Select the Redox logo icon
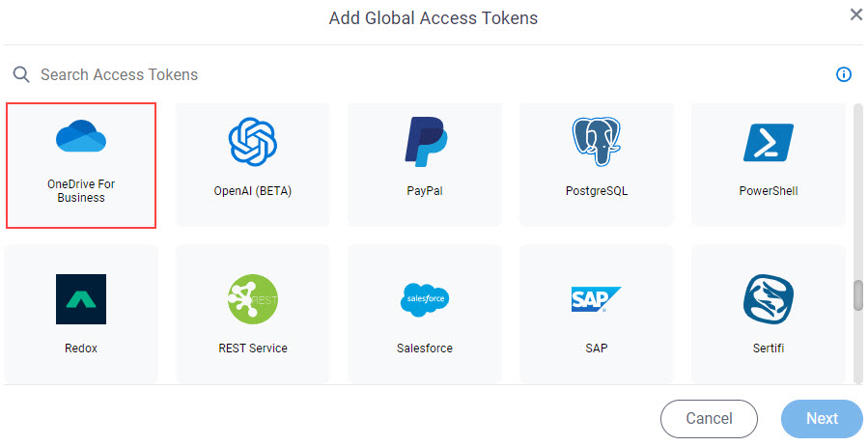The image size is (868, 446). coord(81,299)
